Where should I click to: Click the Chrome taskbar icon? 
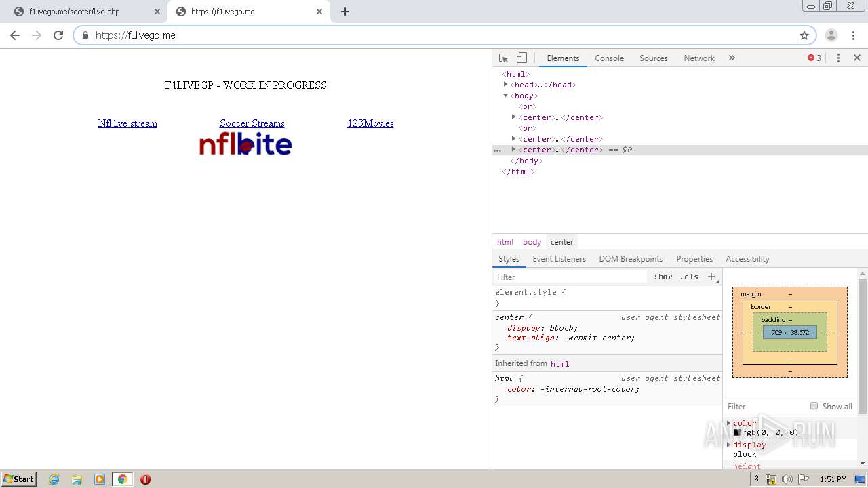tap(122, 479)
